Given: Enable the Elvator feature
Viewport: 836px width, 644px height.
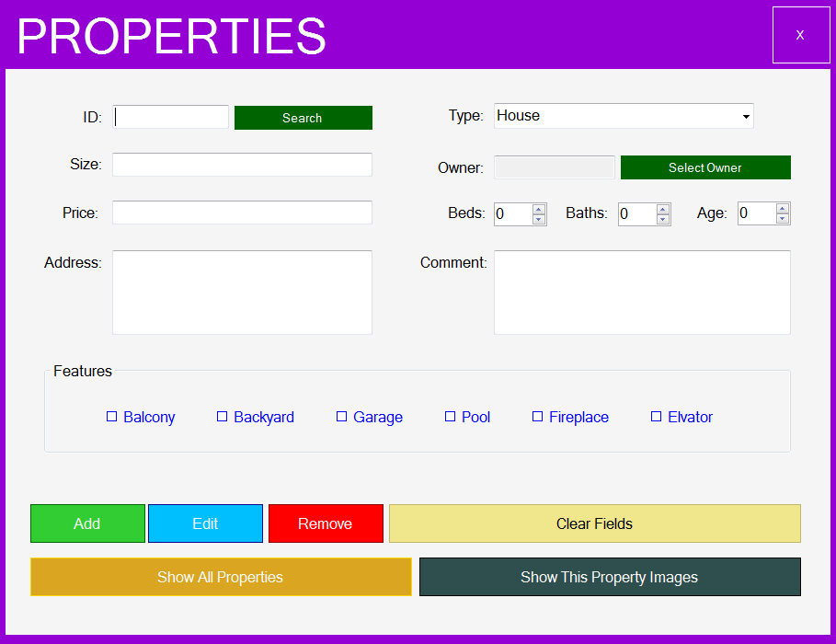Looking at the screenshot, I should click(656, 417).
